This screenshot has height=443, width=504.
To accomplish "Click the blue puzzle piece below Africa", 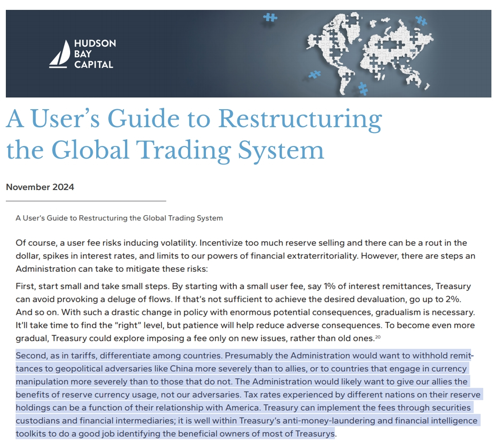I will 363,89.
